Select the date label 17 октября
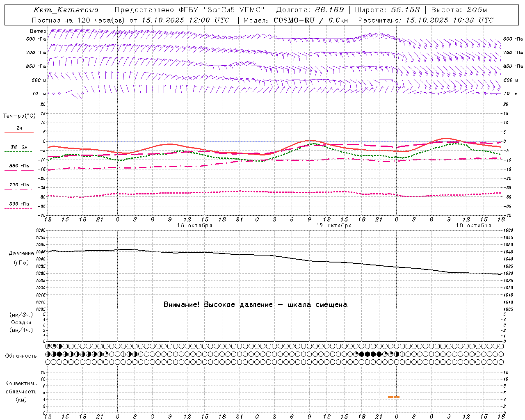Image resolution: width=525 pixels, height=420 pixels. [334, 226]
